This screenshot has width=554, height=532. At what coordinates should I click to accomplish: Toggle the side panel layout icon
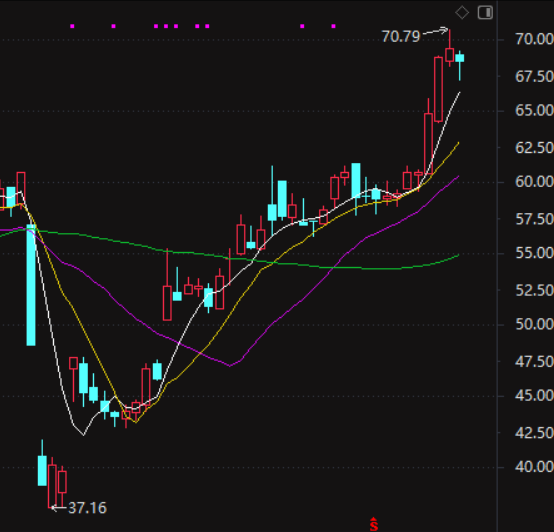[485, 13]
